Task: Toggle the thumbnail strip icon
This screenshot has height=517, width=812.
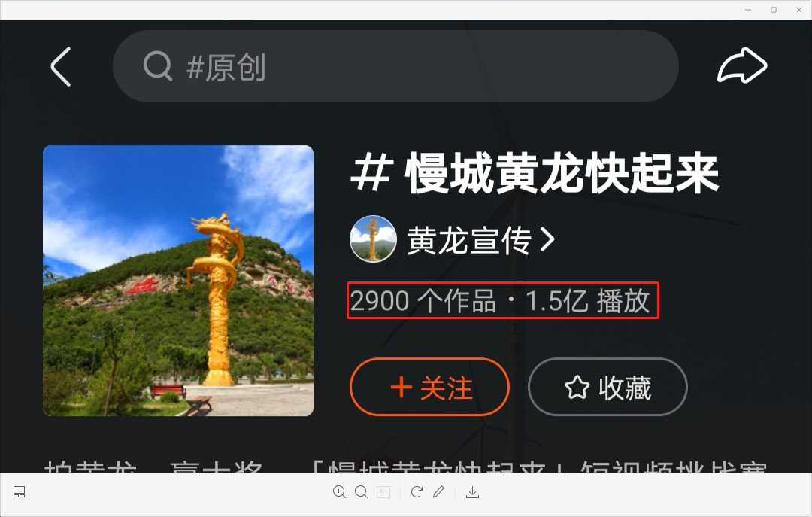Action: click(x=19, y=492)
